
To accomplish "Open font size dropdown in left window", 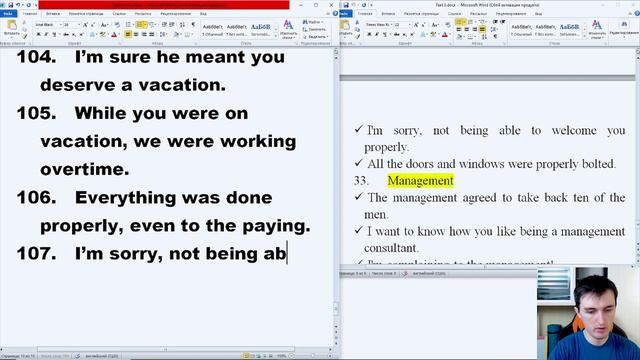I will click(79, 24).
